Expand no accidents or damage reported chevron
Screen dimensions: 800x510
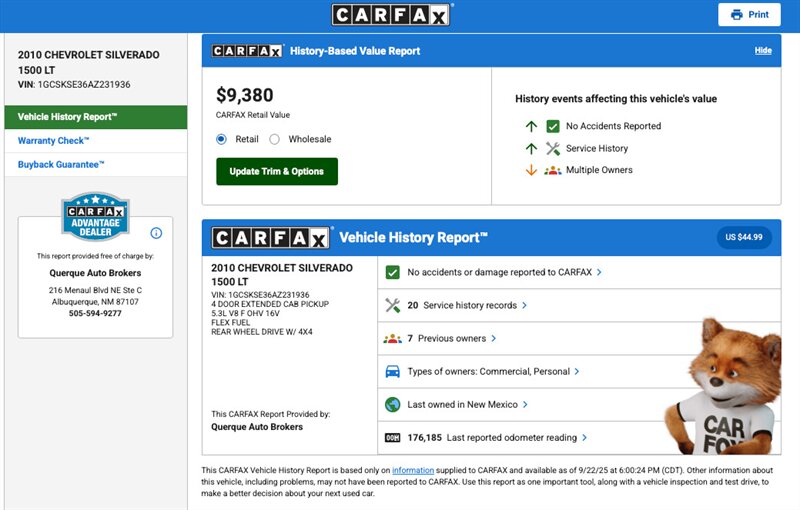point(599,272)
